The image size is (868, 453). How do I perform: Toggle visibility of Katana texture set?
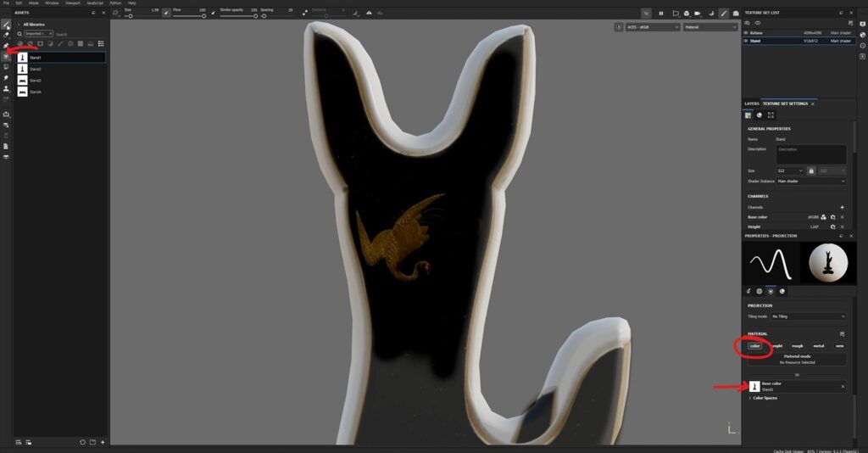[x=746, y=33]
